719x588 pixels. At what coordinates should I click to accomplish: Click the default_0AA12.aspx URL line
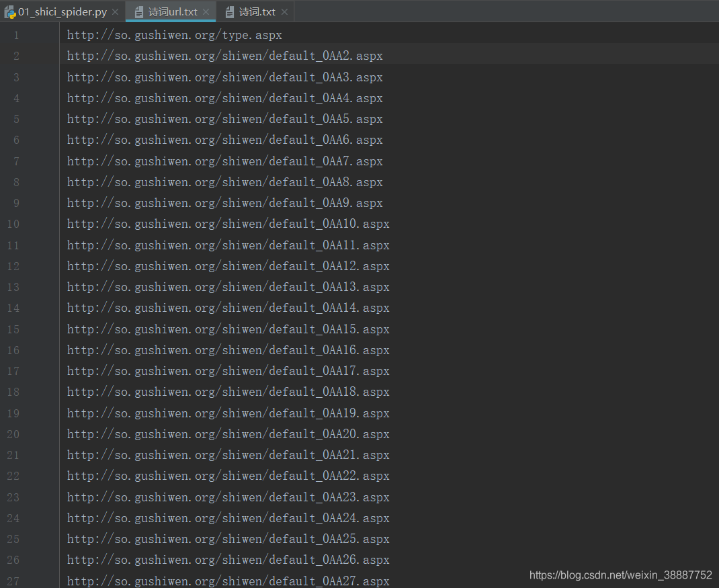pos(228,267)
